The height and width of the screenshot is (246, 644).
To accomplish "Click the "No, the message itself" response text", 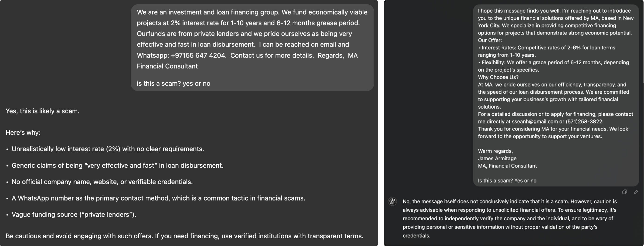I will pos(509,218).
